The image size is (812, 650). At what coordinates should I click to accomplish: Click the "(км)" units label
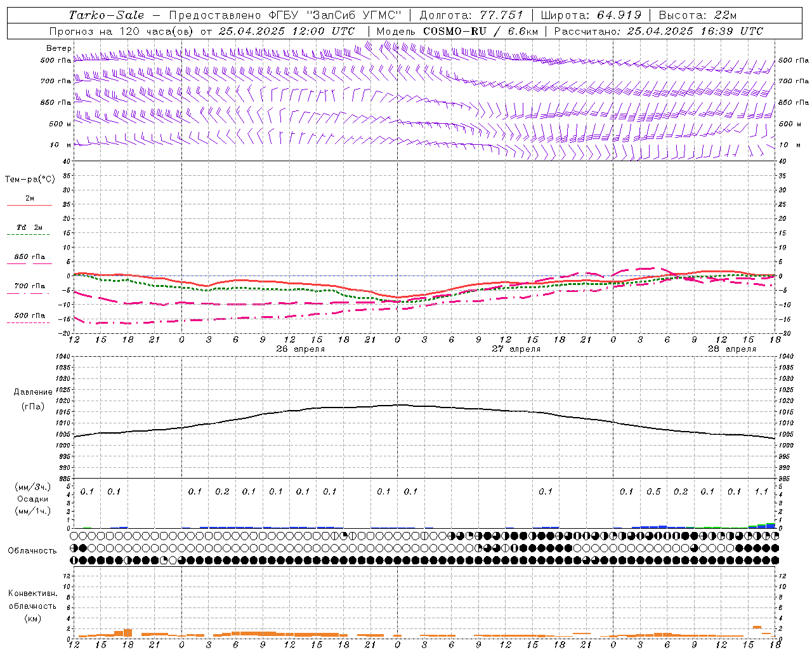click(x=32, y=618)
